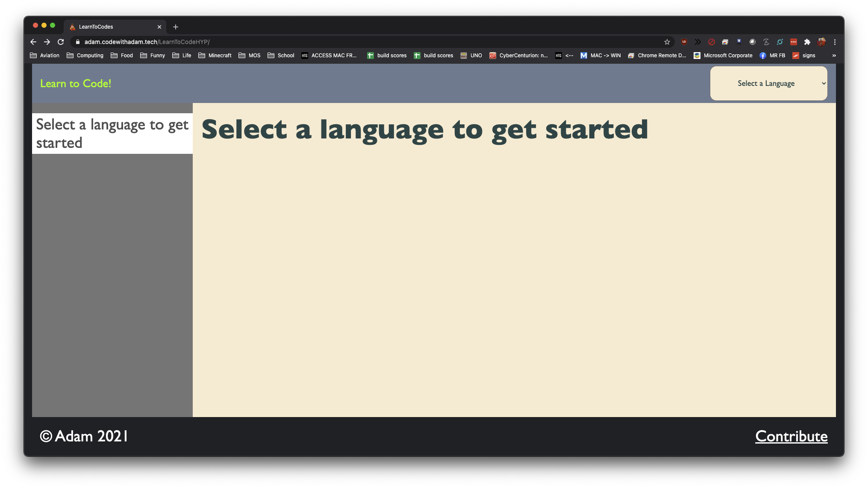The width and height of the screenshot is (868, 488).
Task: Click the red prohibited-circle extension icon
Action: click(711, 42)
